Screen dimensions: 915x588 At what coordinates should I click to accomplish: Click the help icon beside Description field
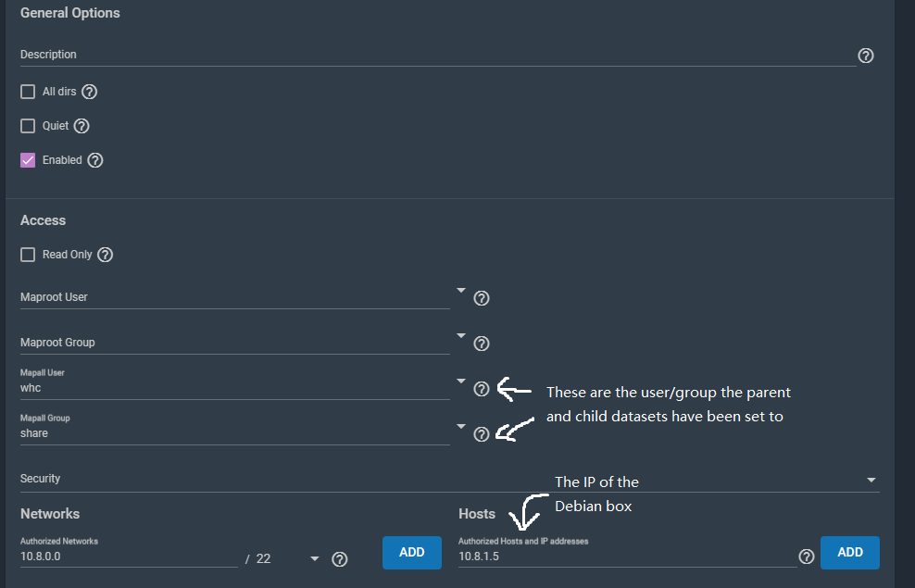866,56
